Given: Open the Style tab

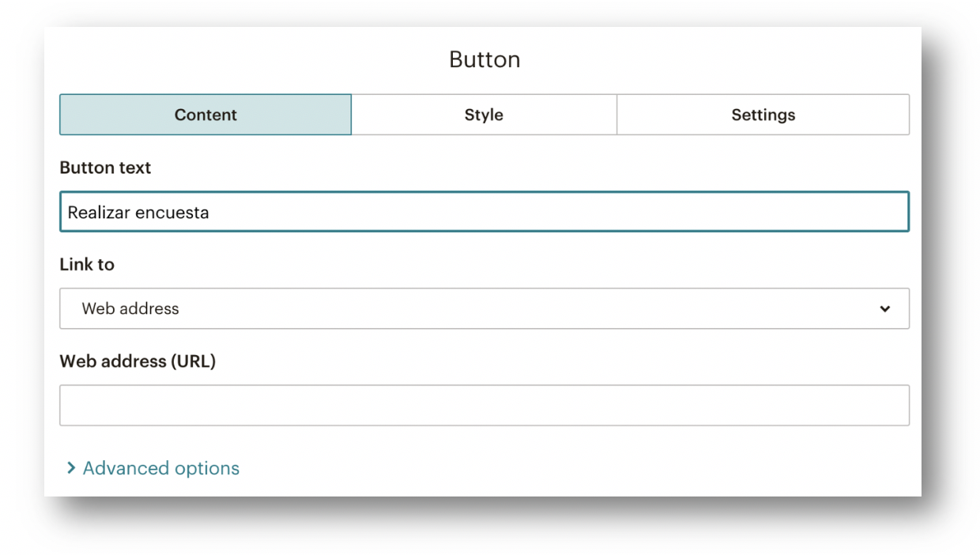Looking at the screenshot, I should (x=484, y=115).
